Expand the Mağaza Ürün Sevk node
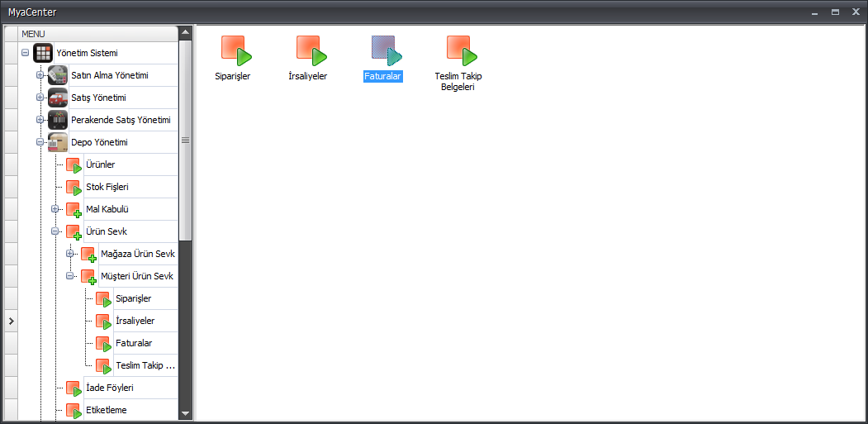868x424 pixels. coord(69,255)
